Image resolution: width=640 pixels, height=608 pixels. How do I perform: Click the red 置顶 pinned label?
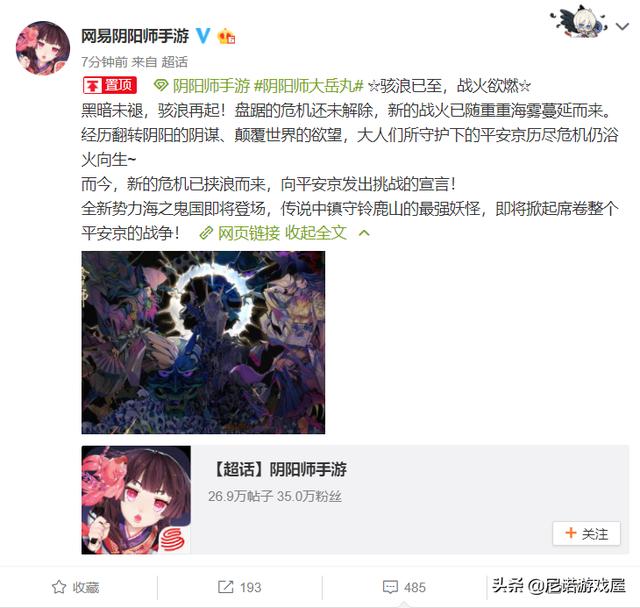point(110,85)
